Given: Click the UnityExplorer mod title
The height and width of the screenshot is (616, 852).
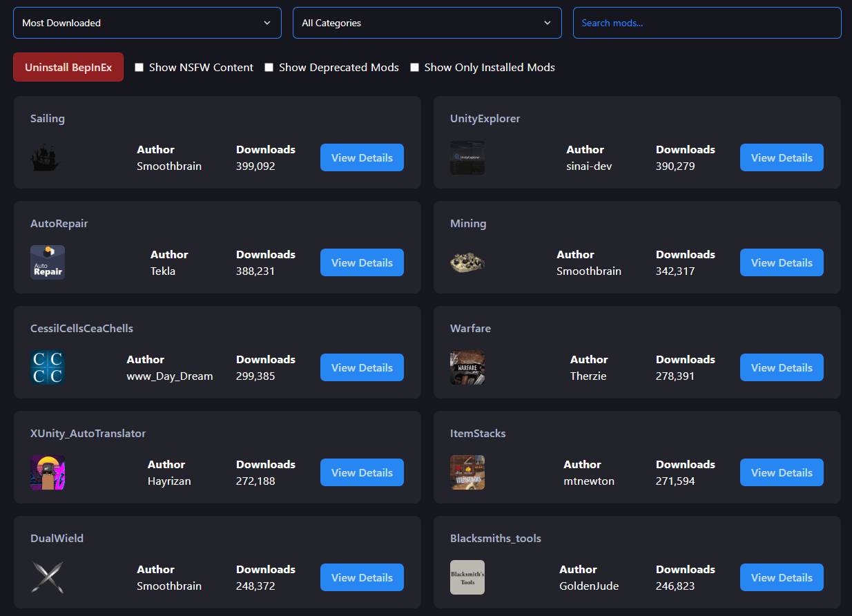Looking at the screenshot, I should tap(485, 119).
